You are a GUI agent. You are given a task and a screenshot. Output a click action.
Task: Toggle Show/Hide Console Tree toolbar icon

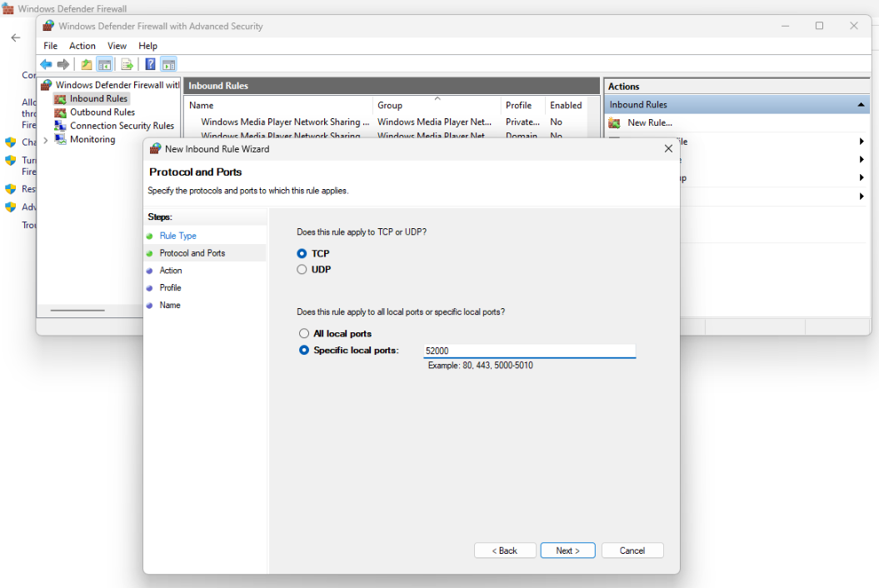coord(105,65)
